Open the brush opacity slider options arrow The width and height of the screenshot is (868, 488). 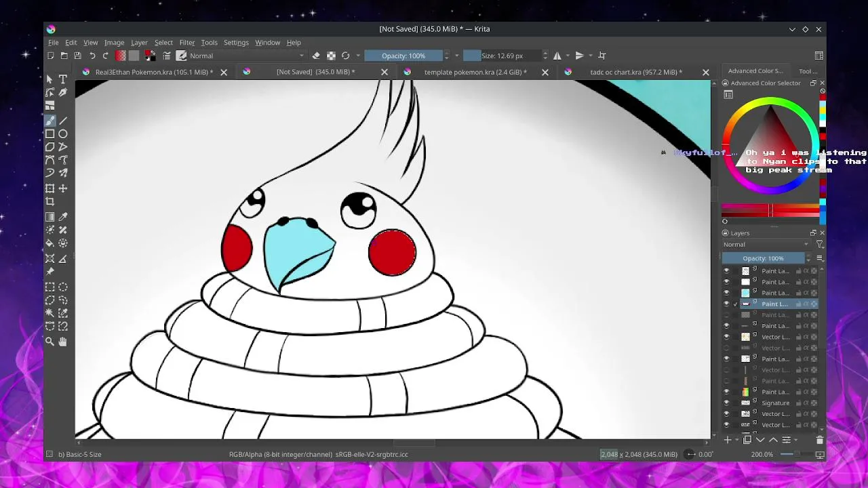point(456,56)
